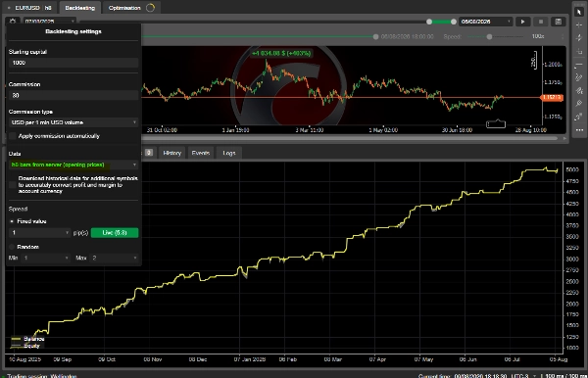Open the Commission type dropdown
This screenshot has width=588, height=378.
[73, 122]
